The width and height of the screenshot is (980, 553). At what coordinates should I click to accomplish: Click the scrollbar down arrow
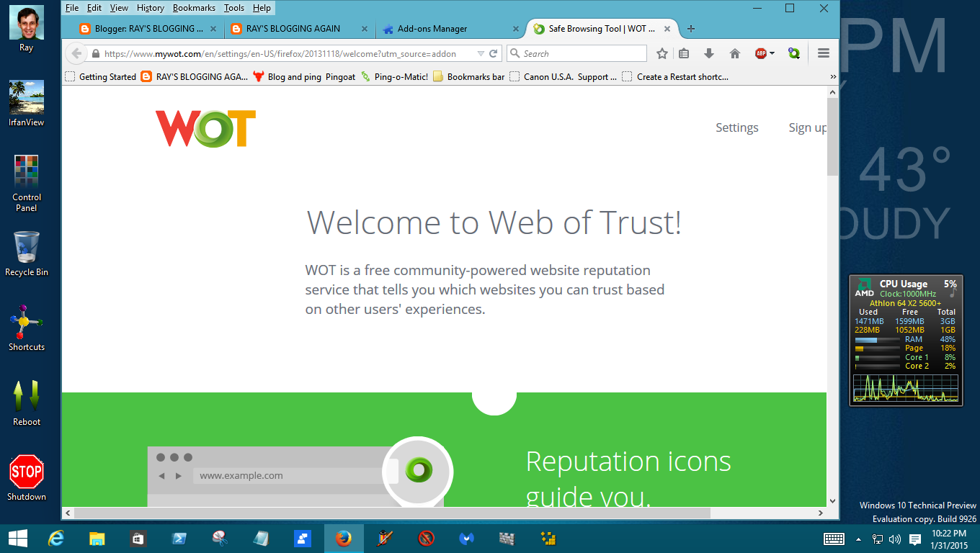(833, 500)
